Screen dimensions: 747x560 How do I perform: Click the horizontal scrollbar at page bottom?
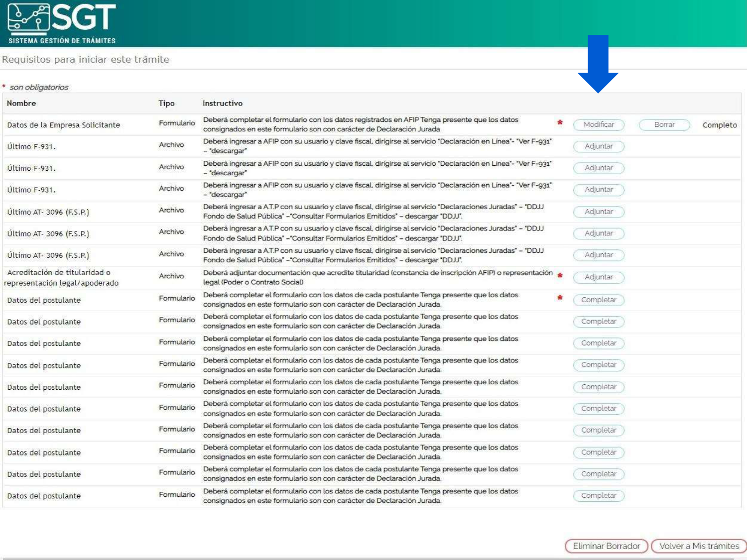point(369,559)
